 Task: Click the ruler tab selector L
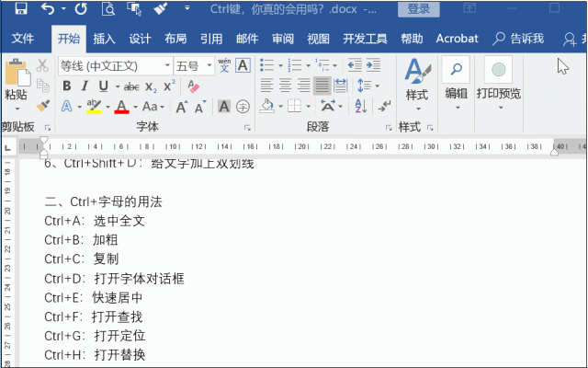[x=7, y=148]
